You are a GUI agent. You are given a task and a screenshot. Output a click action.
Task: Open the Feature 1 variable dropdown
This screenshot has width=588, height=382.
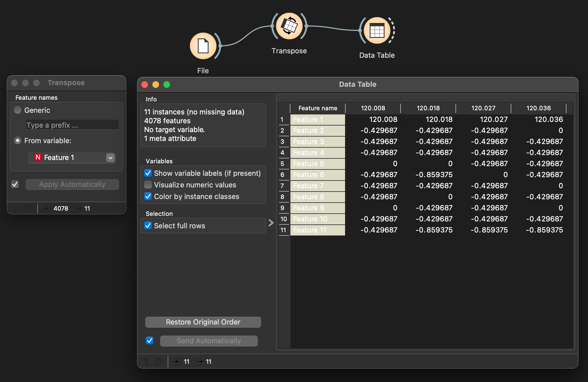point(110,158)
